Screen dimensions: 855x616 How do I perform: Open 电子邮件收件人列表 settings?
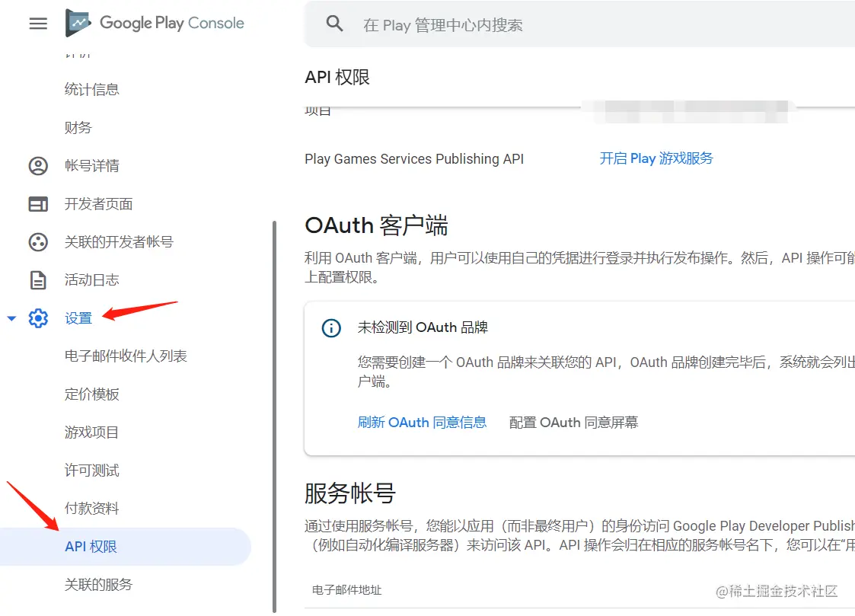[126, 356]
